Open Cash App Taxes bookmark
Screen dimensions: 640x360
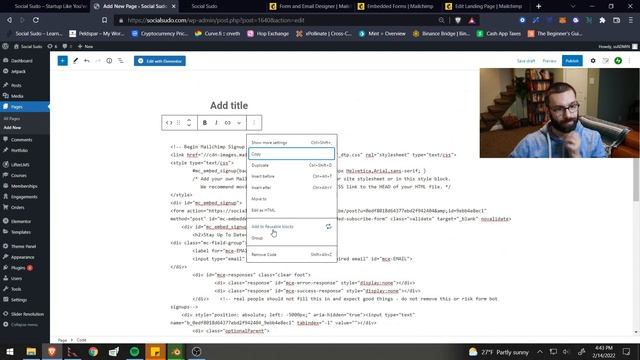tap(499, 33)
